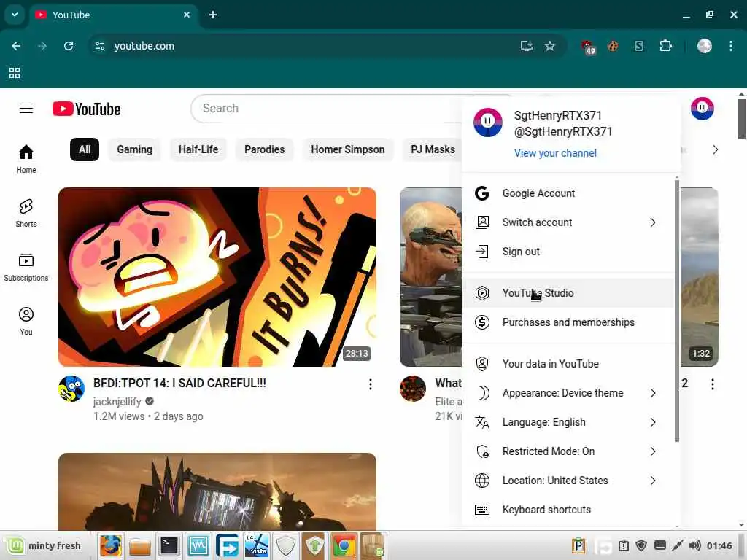The height and width of the screenshot is (560, 747).
Task: Open the sunset vehicle video thumbnail
Action: click(217, 491)
